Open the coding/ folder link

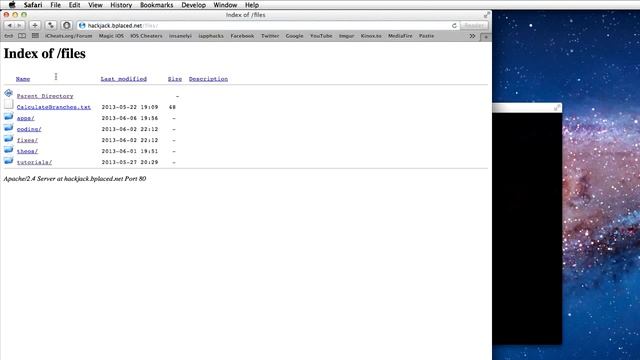point(29,129)
